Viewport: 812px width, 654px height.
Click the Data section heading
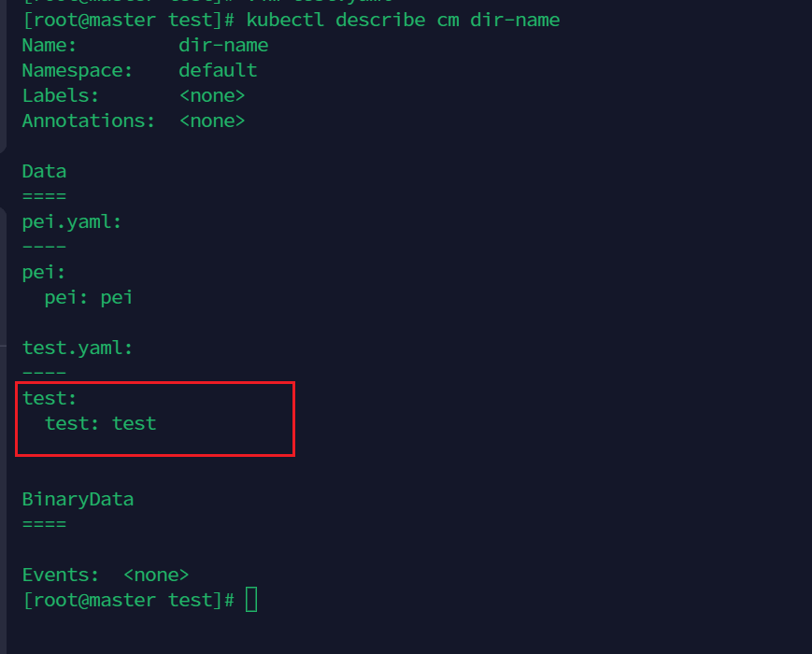pyautogui.click(x=44, y=171)
